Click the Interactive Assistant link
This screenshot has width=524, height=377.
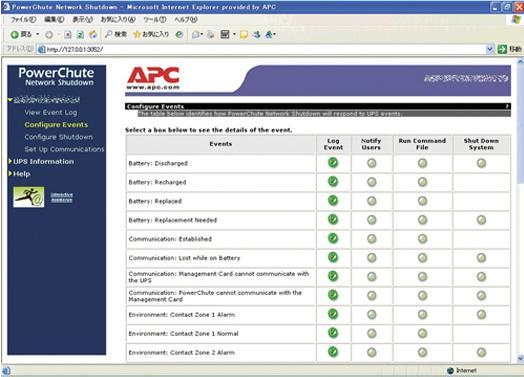click(61, 197)
